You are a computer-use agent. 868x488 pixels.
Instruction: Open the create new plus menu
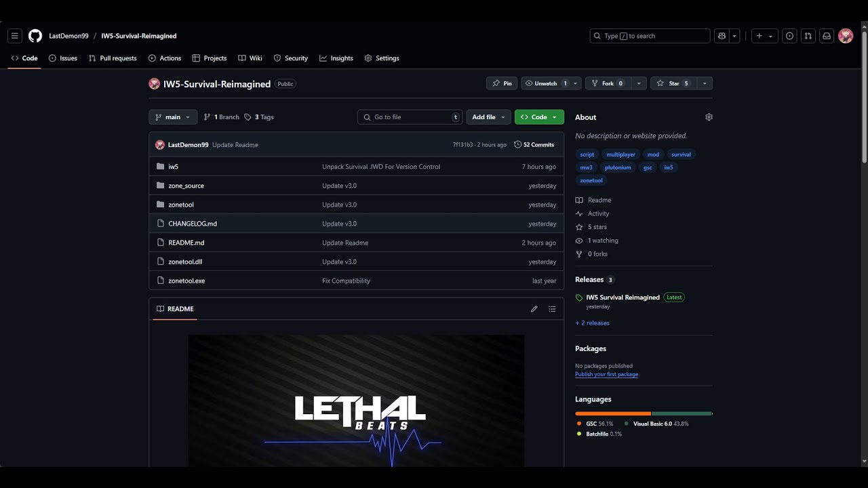764,36
